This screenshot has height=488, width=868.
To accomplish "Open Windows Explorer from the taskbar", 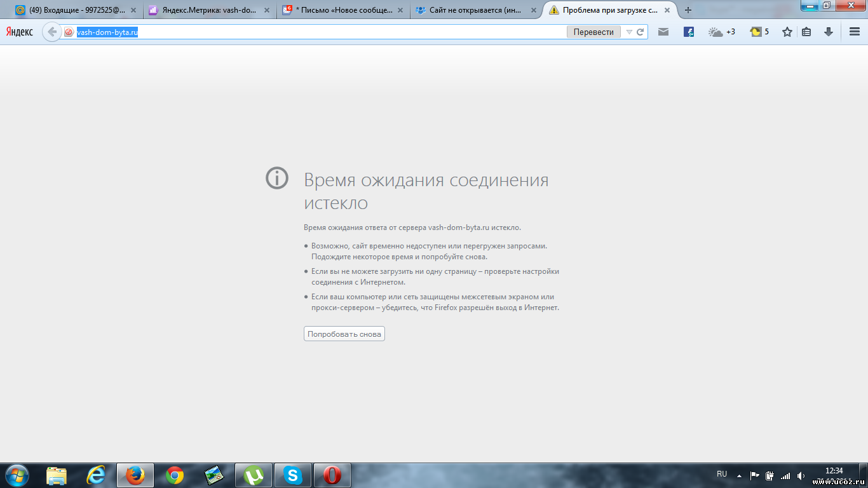I will (x=57, y=475).
